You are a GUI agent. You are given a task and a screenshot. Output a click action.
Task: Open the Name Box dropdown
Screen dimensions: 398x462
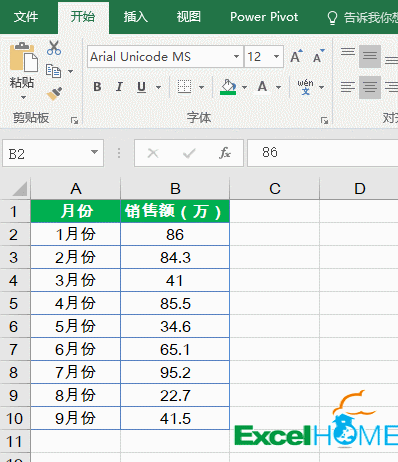tap(94, 152)
